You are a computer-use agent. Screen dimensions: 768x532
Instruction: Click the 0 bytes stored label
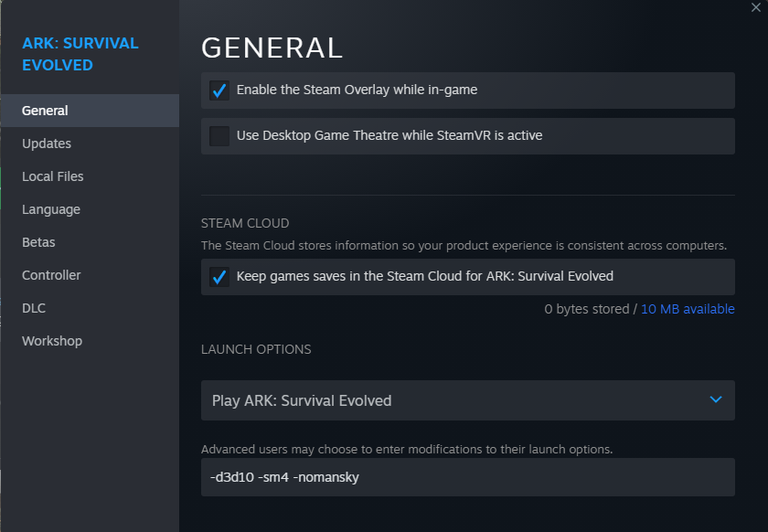pyautogui.click(x=589, y=308)
